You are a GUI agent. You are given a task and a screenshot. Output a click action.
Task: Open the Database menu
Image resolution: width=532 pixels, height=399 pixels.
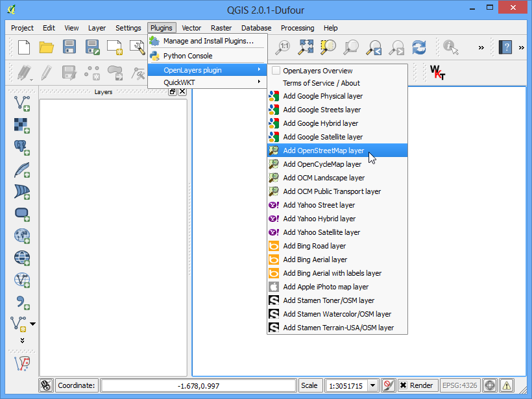(x=256, y=28)
